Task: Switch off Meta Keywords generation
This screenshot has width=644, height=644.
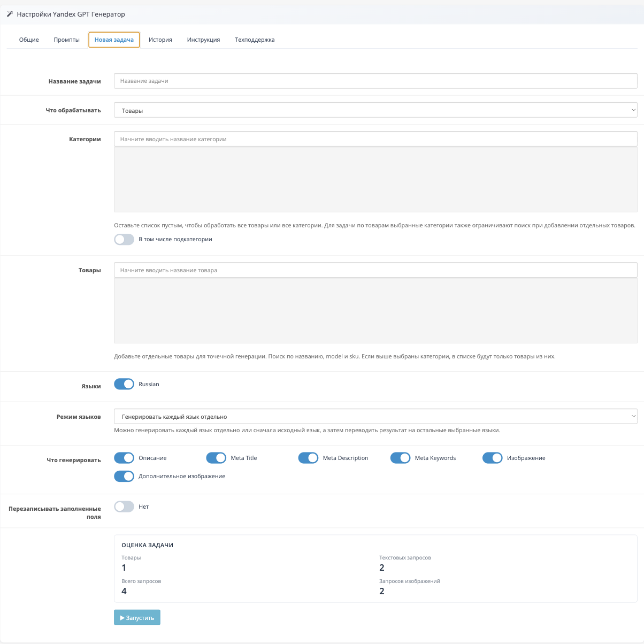Action: pos(400,458)
